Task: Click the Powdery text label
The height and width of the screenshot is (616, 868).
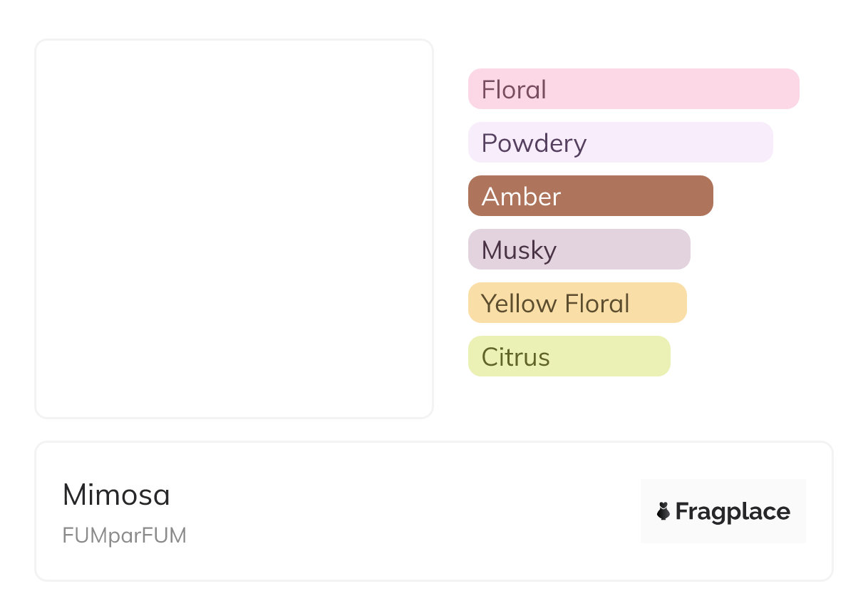Action: pos(534,143)
